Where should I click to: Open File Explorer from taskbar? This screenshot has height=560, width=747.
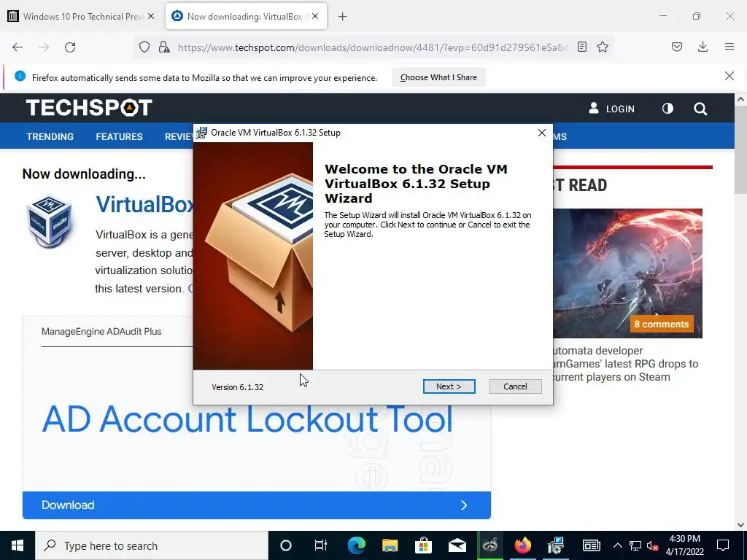point(390,545)
